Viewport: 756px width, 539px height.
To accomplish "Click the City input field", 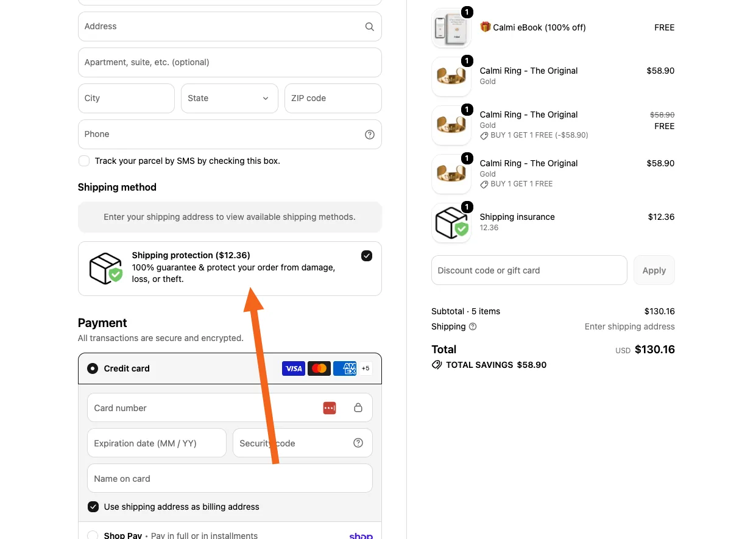I will pyautogui.click(x=126, y=98).
